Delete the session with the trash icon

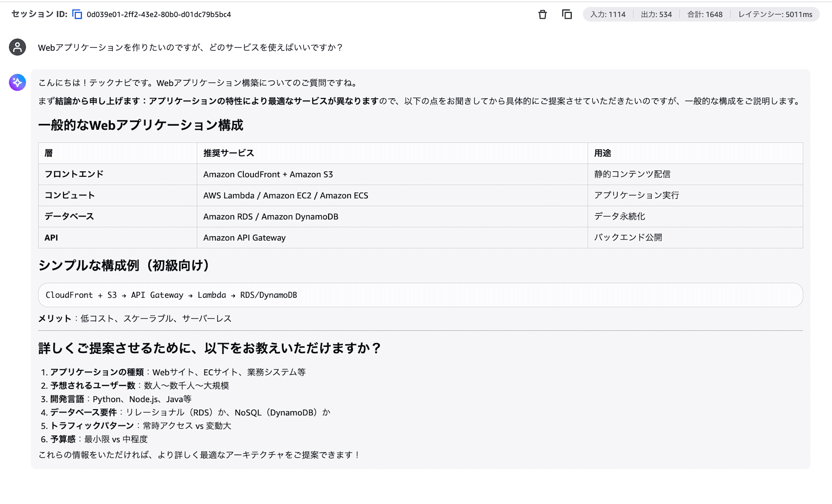pyautogui.click(x=542, y=15)
